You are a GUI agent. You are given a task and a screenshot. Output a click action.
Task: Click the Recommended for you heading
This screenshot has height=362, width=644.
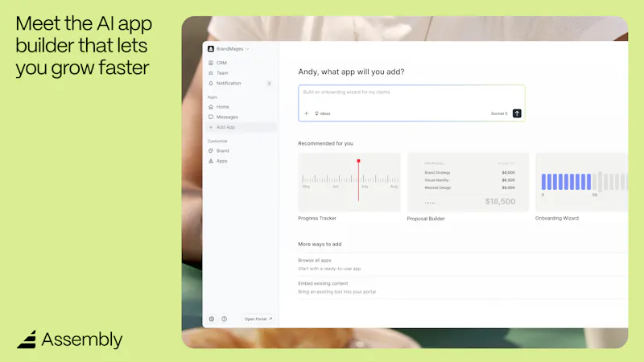(x=326, y=144)
